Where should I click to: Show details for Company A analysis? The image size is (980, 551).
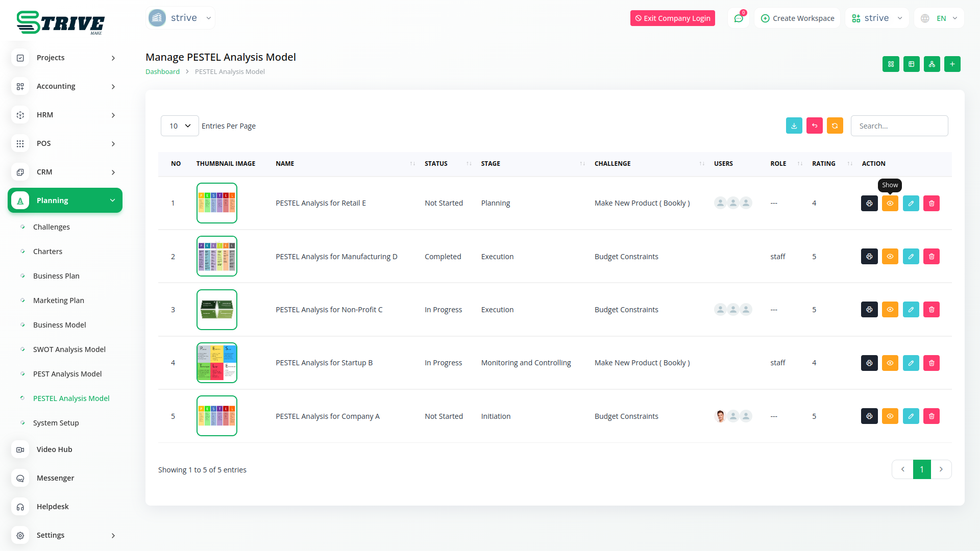coord(890,416)
